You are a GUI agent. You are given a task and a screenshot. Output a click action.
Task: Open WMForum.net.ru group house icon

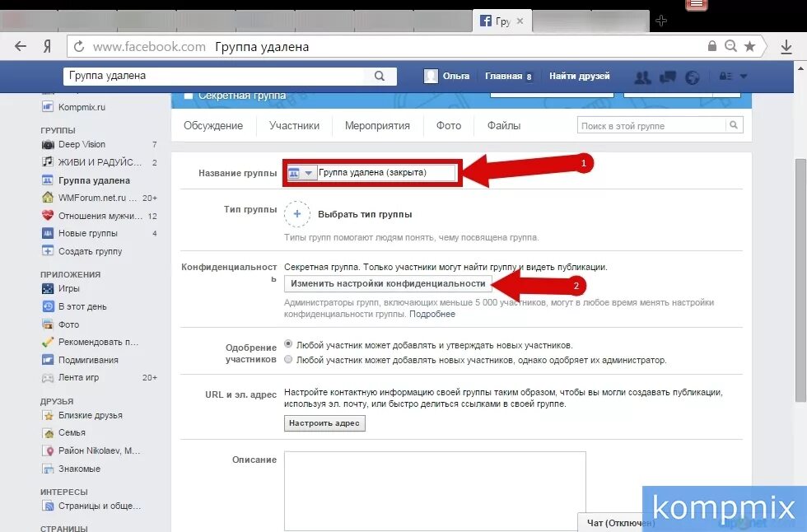pyautogui.click(x=48, y=198)
